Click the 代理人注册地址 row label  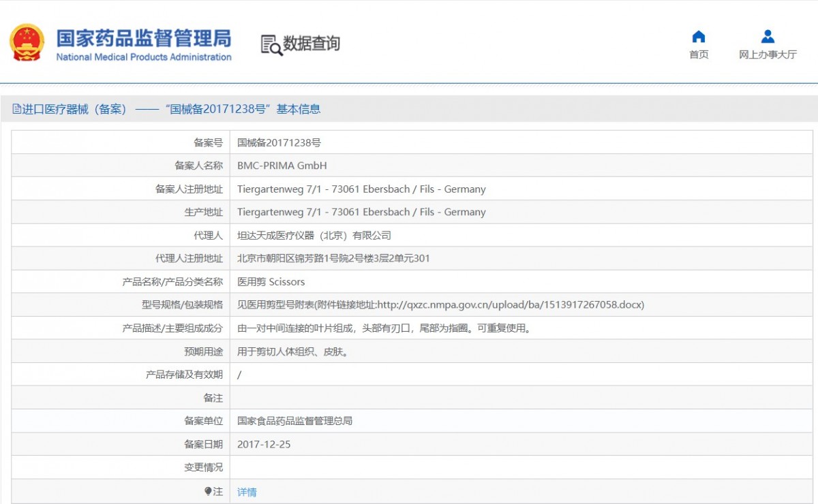(189, 259)
